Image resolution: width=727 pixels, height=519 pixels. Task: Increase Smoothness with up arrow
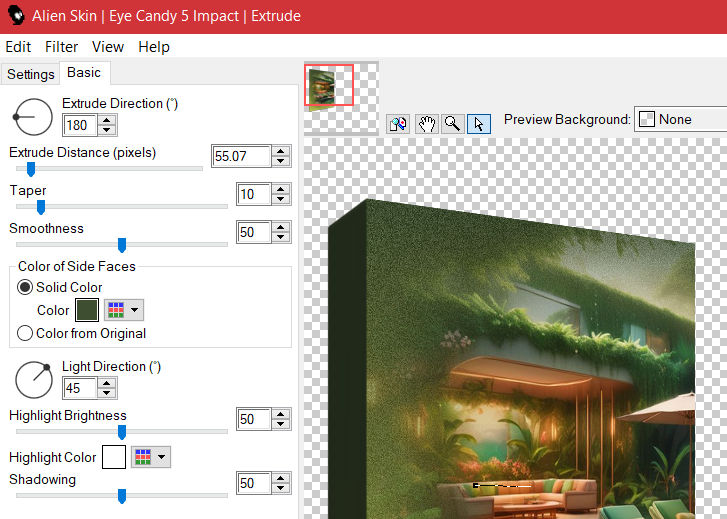(x=281, y=227)
